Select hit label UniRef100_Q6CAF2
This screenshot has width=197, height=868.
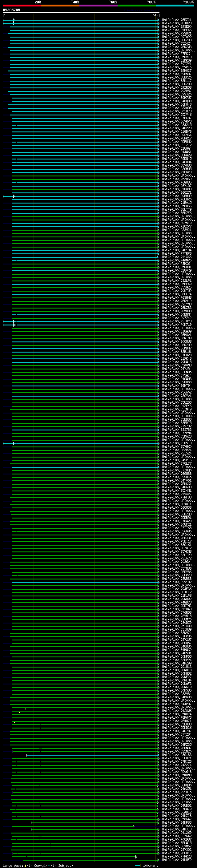click(x=176, y=853)
